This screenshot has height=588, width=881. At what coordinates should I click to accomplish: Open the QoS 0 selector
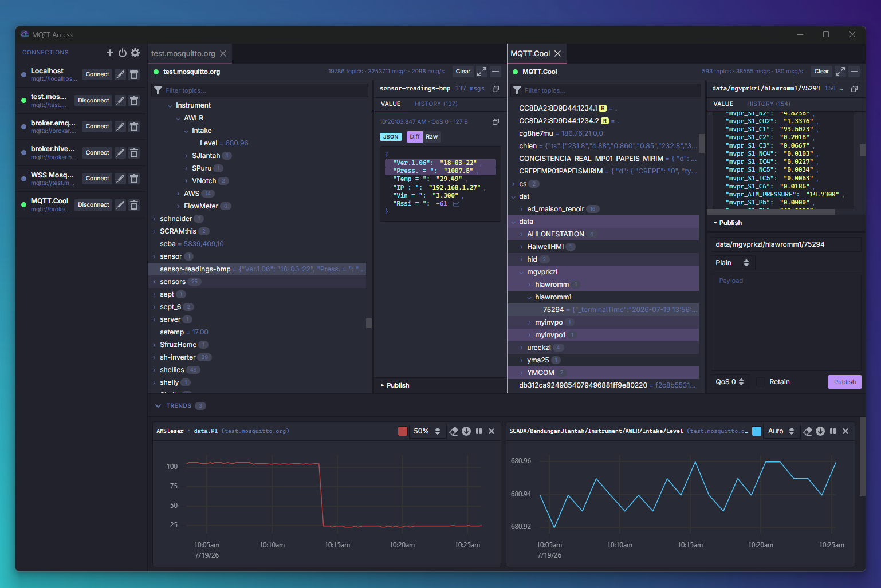point(730,382)
